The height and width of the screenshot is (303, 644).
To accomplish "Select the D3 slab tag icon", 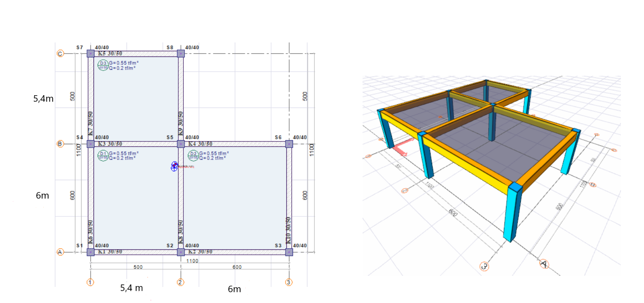I will (103, 63).
